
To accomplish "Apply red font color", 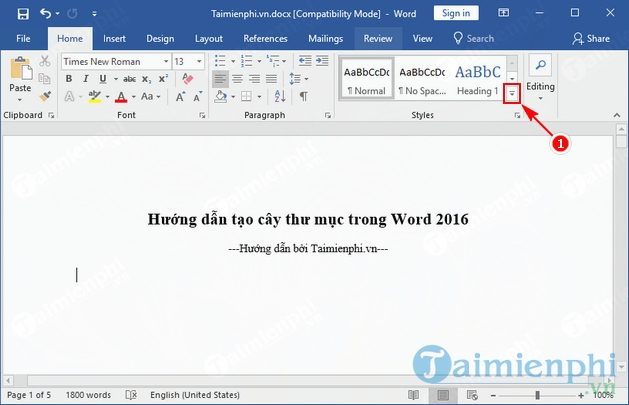I will pyautogui.click(x=121, y=97).
